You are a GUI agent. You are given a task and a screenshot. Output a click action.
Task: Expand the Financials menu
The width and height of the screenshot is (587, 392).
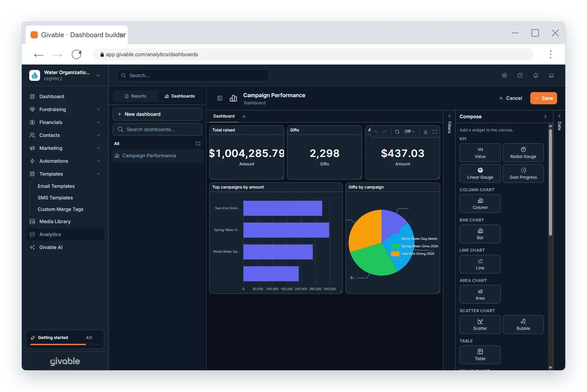click(x=65, y=122)
